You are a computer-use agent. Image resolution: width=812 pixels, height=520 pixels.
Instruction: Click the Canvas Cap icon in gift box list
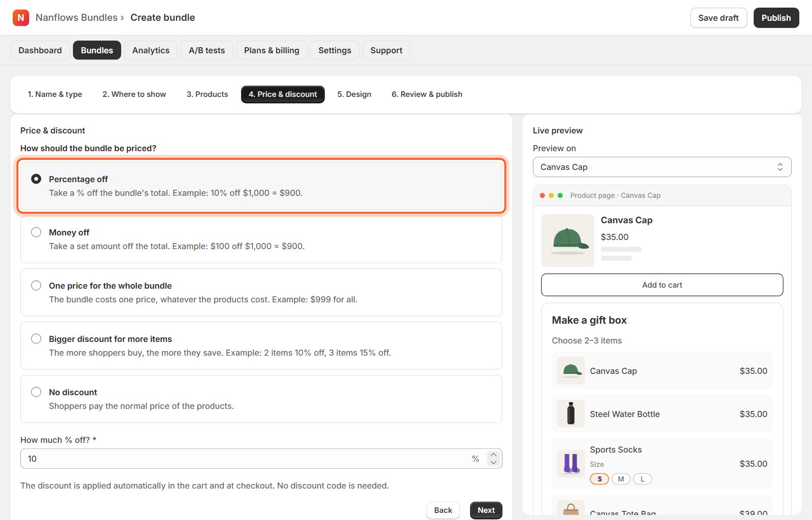571,371
